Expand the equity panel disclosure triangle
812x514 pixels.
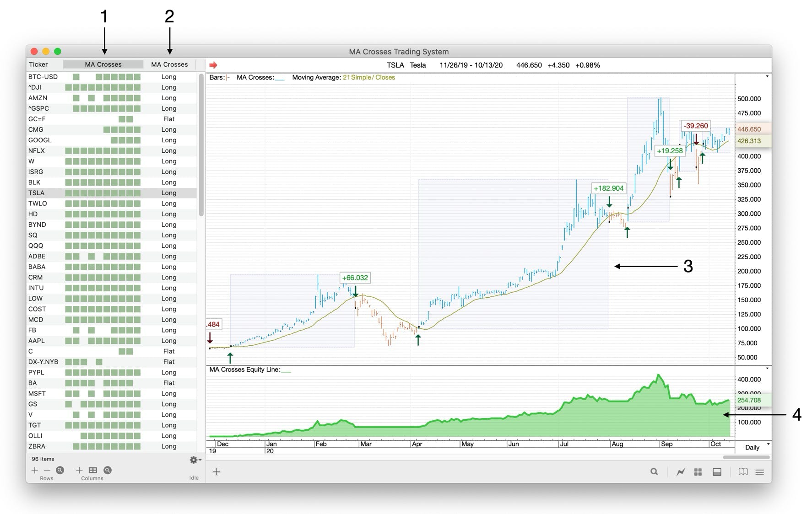coord(767,368)
